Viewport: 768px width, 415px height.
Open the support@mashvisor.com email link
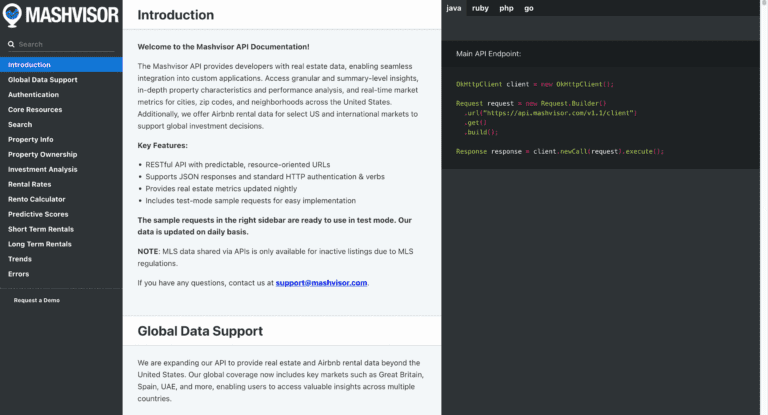click(x=321, y=283)
